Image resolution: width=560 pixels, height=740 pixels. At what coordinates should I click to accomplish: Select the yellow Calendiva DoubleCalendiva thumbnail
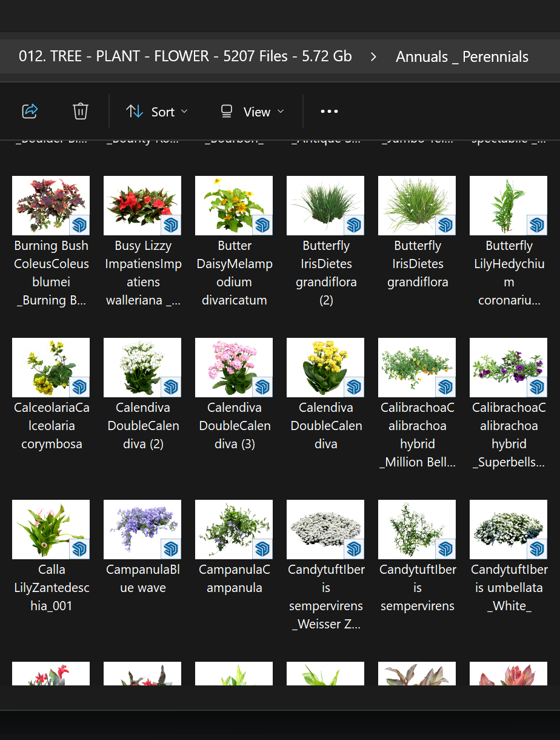(x=325, y=368)
